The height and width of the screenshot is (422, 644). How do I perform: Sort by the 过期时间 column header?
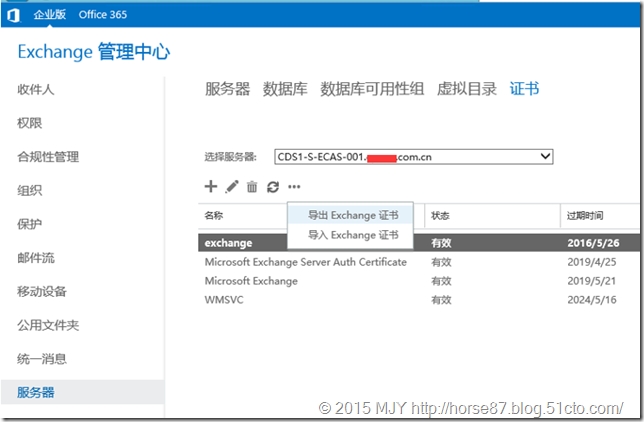(585, 215)
